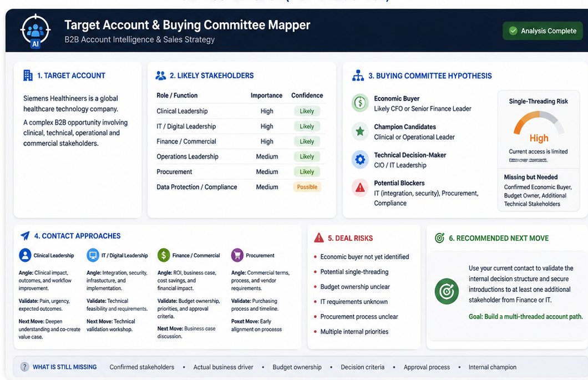Click the Likely badge for Finance / Commercial
Image resolution: width=588 pixels, height=380 pixels.
(x=307, y=141)
